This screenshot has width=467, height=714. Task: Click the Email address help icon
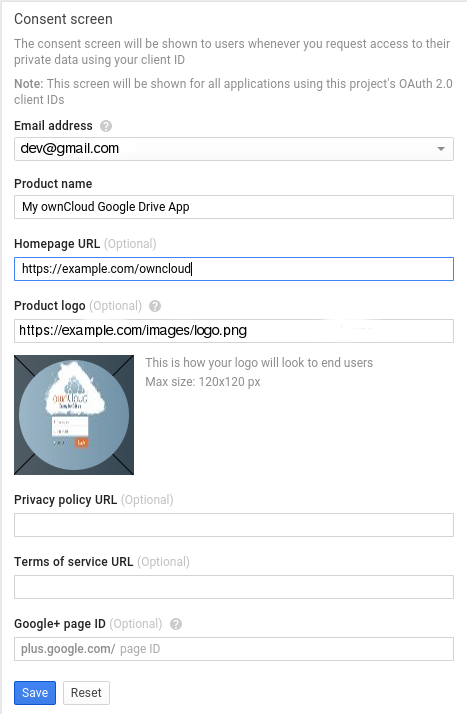pyautogui.click(x=106, y=126)
